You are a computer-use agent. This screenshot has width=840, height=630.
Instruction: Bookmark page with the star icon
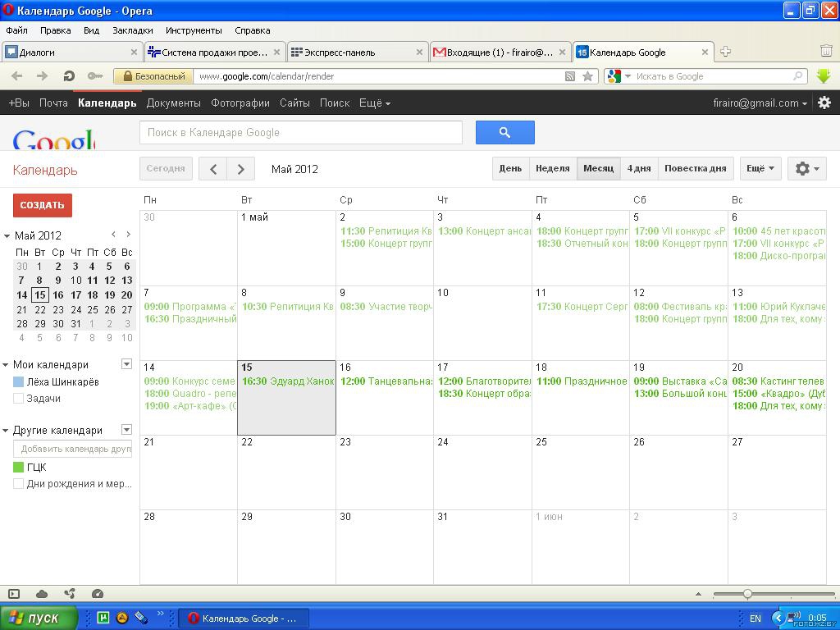(587, 76)
